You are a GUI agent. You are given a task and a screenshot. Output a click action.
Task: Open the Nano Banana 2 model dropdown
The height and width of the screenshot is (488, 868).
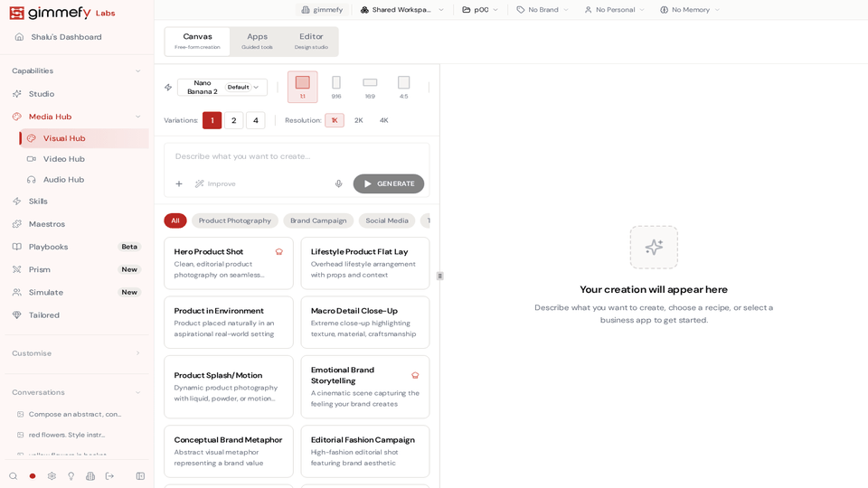click(x=222, y=88)
